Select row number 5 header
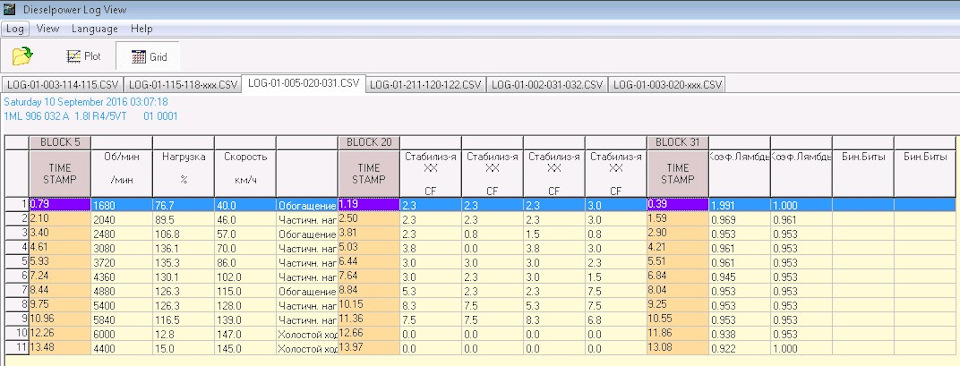Screen dimensions: 960x366 pyautogui.click(x=17, y=262)
